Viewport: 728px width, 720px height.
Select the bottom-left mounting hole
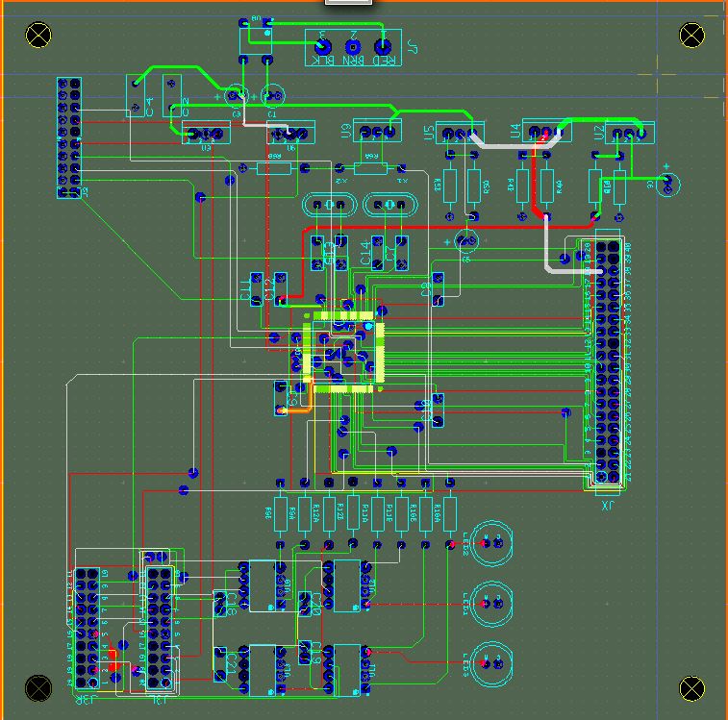tap(38, 688)
